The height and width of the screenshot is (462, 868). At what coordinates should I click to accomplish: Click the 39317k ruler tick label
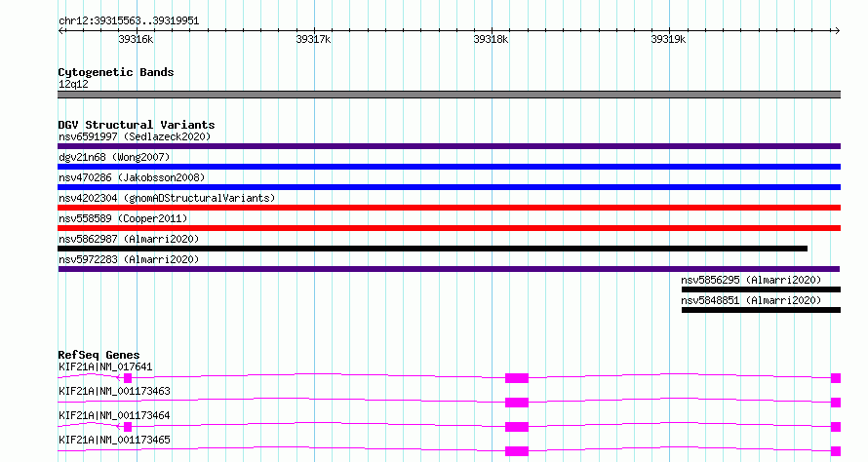point(313,39)
